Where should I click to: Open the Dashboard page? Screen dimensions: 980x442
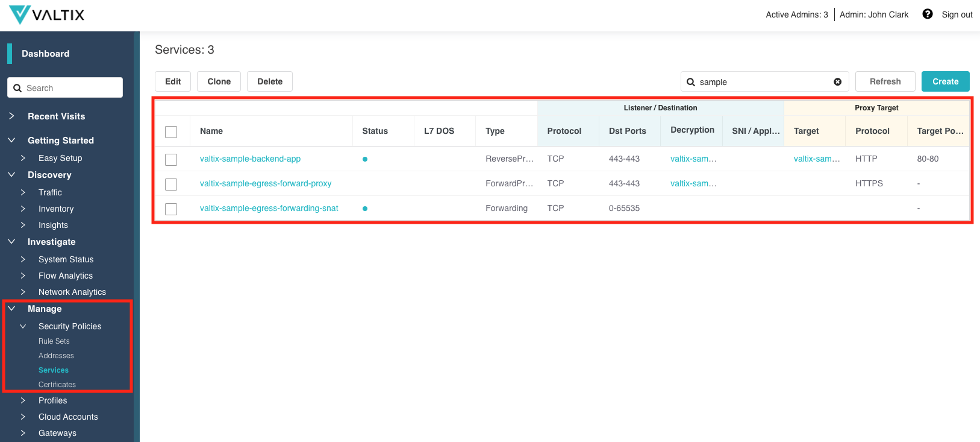(46, 54)
